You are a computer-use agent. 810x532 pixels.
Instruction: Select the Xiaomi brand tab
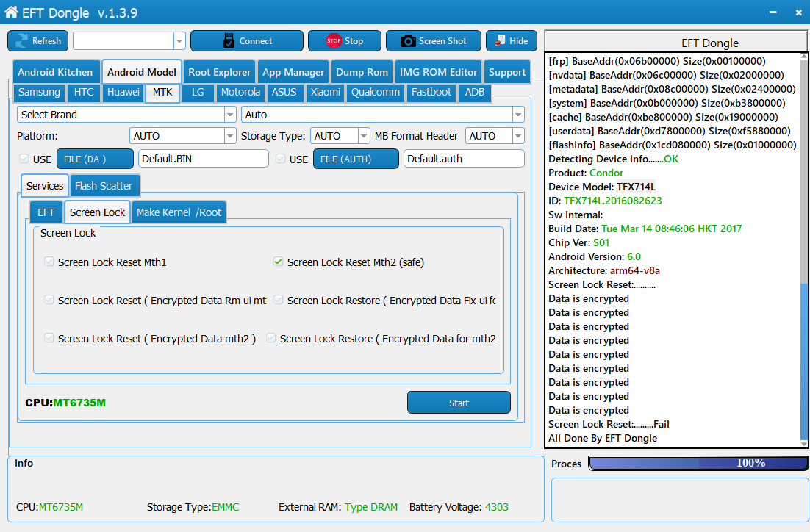pyautogui.click(x=326, y=92)
